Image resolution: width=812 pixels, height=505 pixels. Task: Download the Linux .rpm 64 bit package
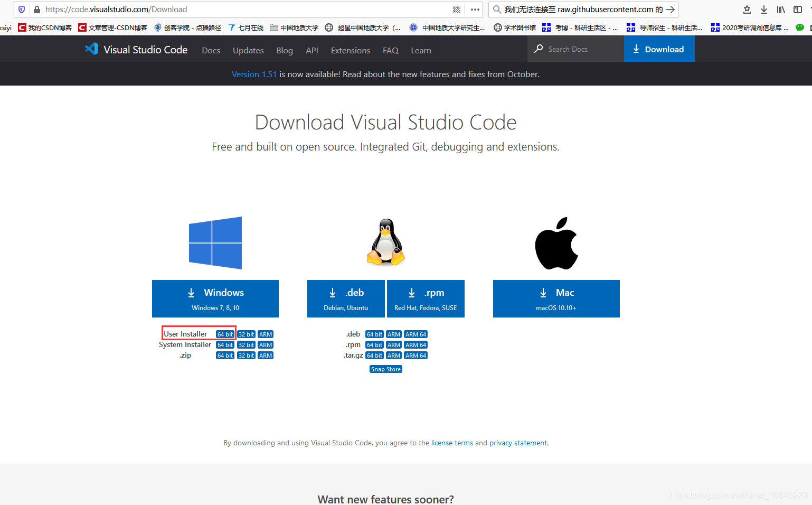(x=374, y=345)
